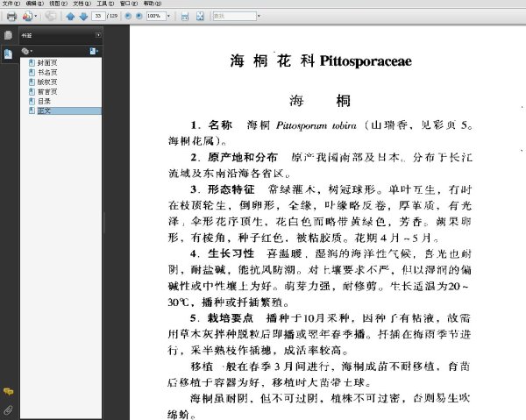Click the section label 栽培要点
526x420 pixels.
coord(231,318)
